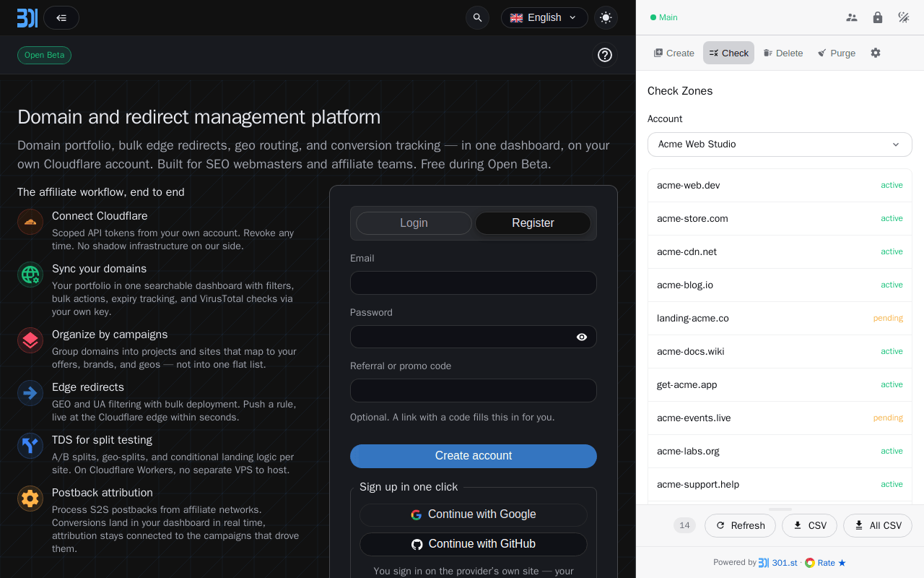The image size is (924, 578).
Task: Focus the Referral or promo code field
Action: (x=474, y=390)
